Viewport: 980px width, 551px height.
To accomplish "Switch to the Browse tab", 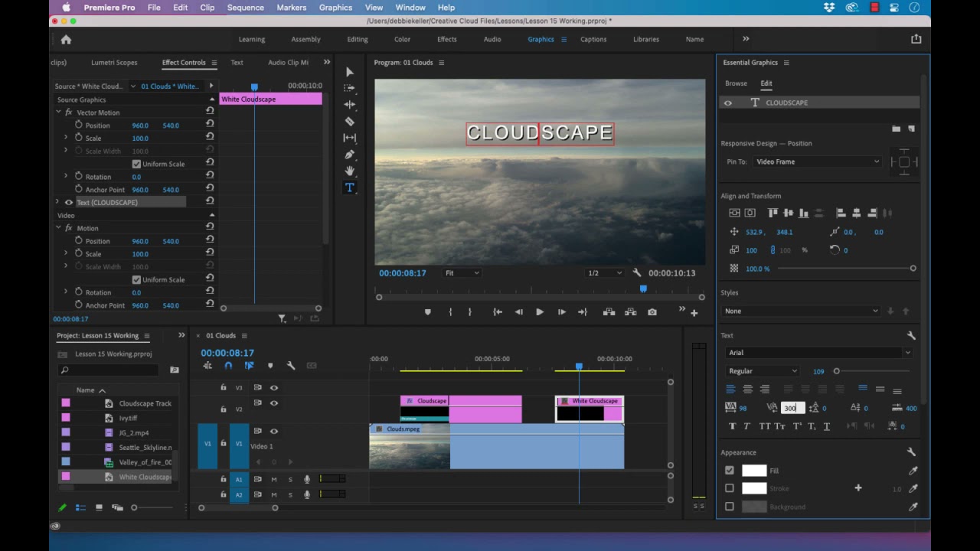I will (736, 83).
